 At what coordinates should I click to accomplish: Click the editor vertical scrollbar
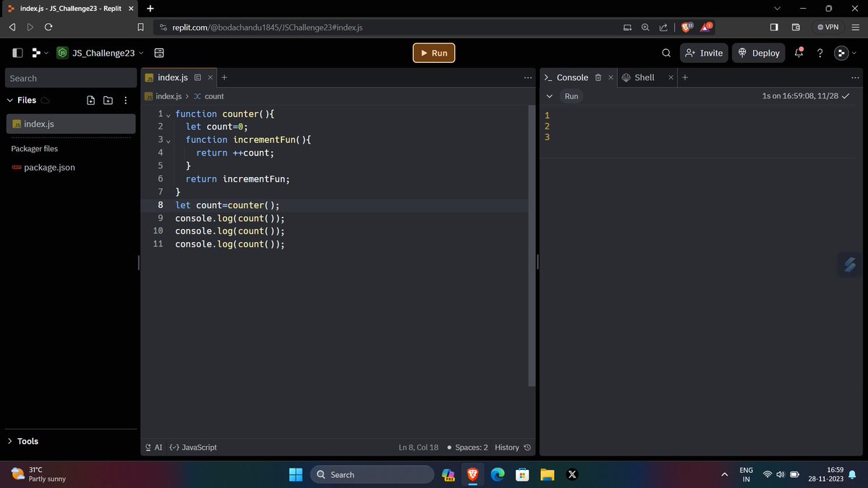[532, 246]
